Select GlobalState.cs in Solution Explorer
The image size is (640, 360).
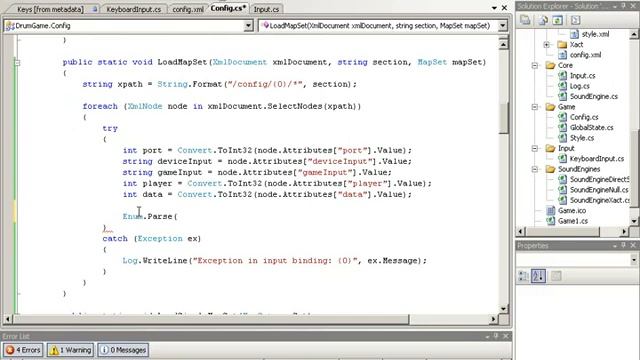[591, 127]
